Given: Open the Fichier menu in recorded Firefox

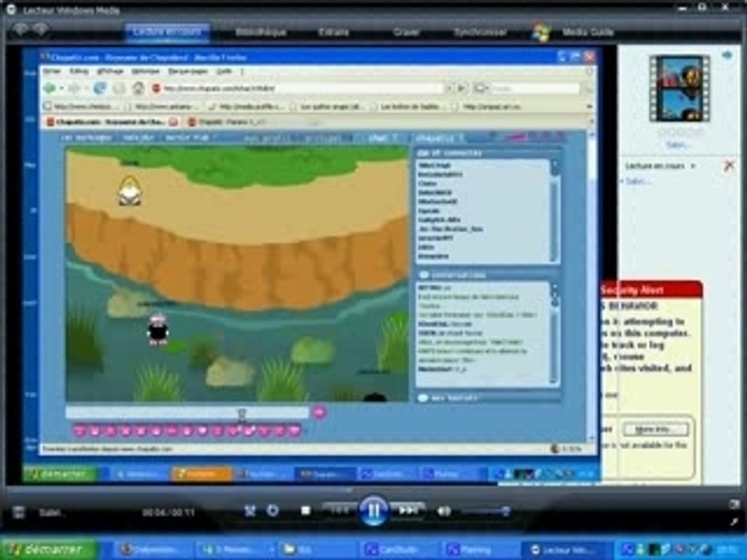Looking at the screenshot, I should point(52,71).
